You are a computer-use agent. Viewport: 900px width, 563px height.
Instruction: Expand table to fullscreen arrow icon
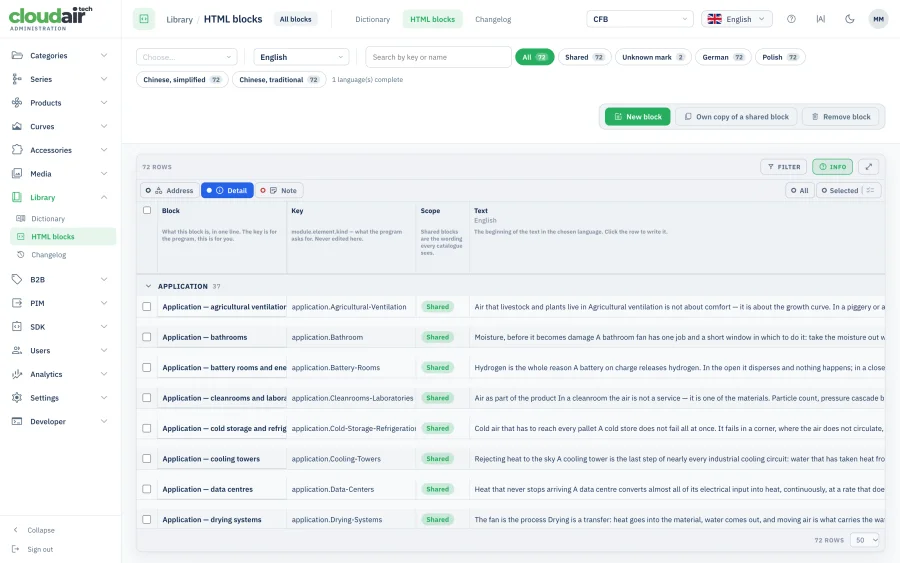point(869,167)
